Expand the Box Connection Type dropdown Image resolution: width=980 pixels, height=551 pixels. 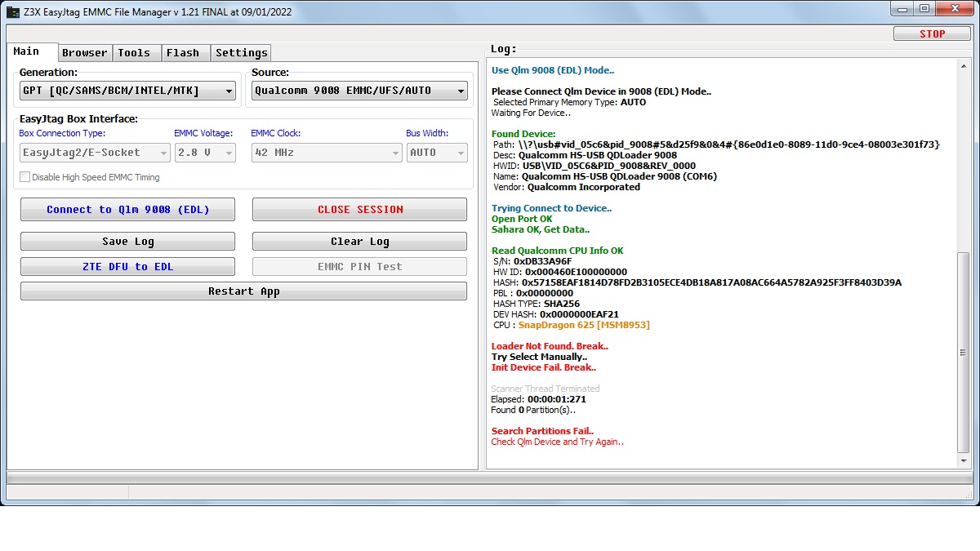pyautogui.click(x=163, y=153)
